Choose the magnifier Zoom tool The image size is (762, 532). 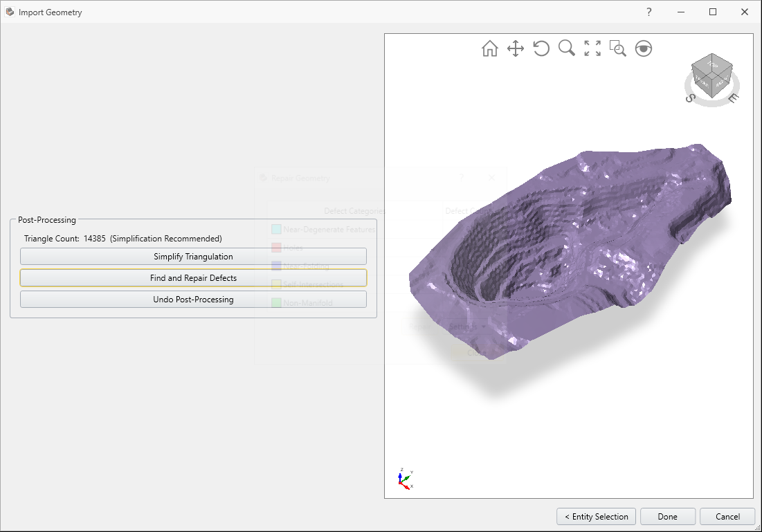click(x=567, y=48)
